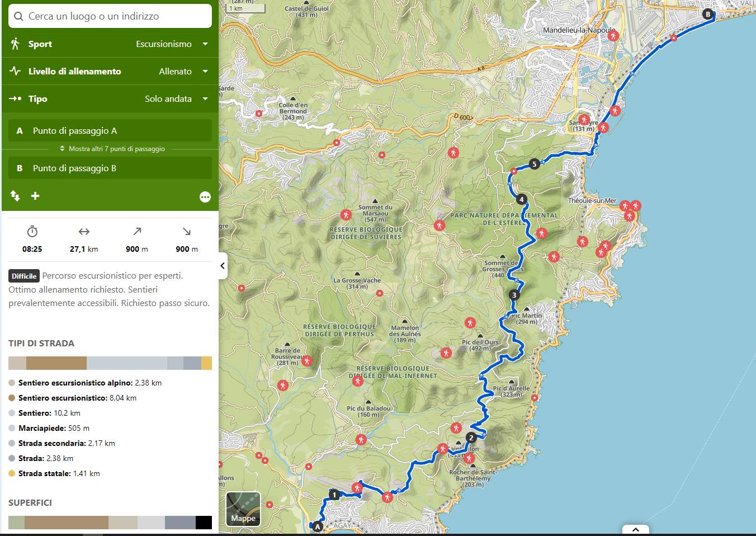Click route start marker A on map
Screen dimensions: 756x536
point(318,526)
